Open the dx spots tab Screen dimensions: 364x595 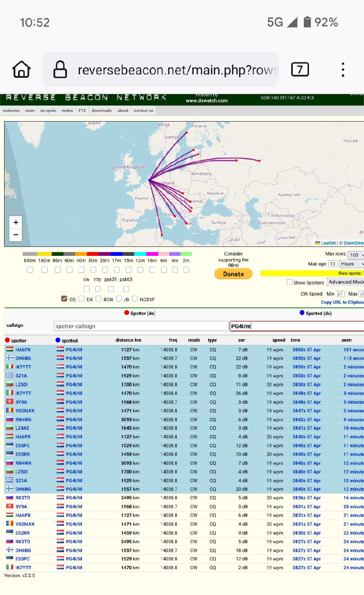48,110
